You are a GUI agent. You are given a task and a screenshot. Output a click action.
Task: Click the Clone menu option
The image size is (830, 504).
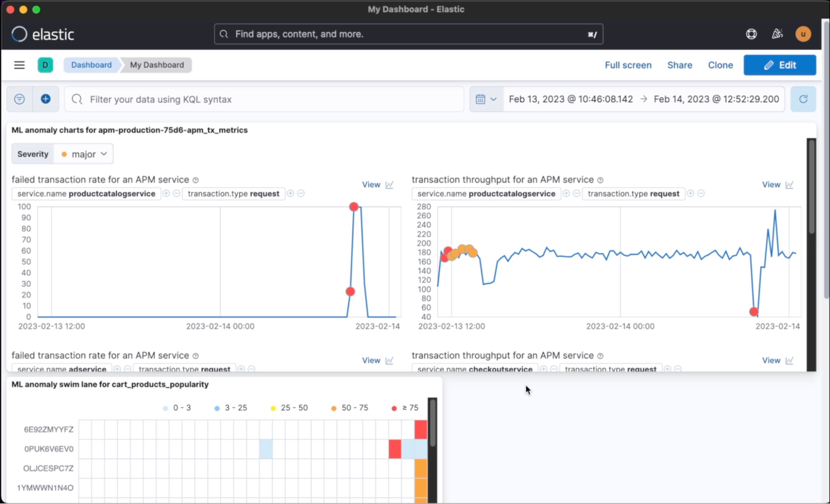click(x=720, y=65)
